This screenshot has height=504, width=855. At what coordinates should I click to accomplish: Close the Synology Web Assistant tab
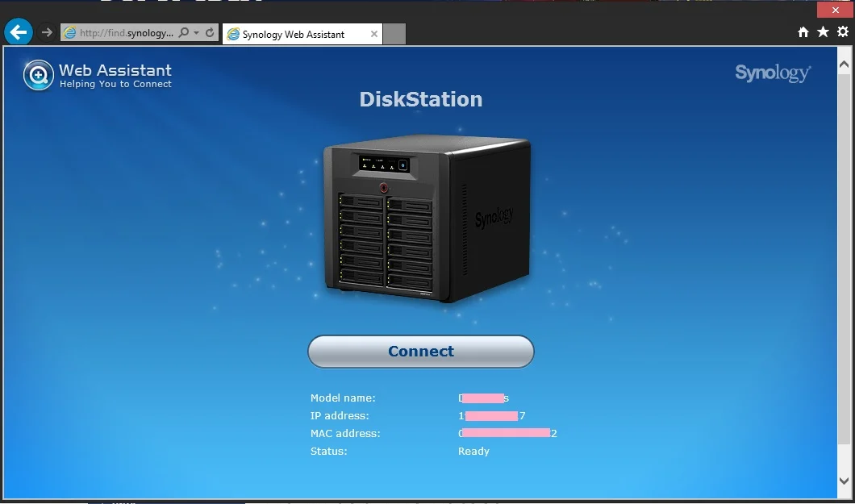click(374, 34)
